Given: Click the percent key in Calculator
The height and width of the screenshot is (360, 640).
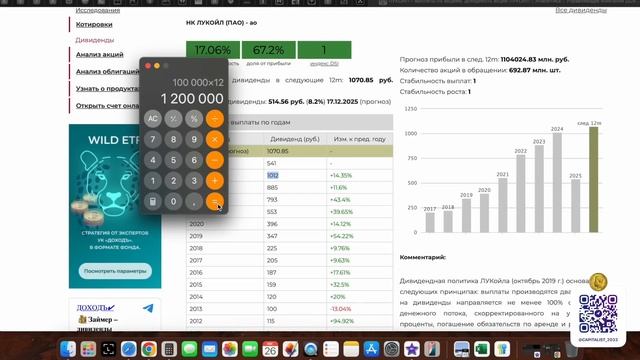Looking at the screenshot, I should 194,119.
